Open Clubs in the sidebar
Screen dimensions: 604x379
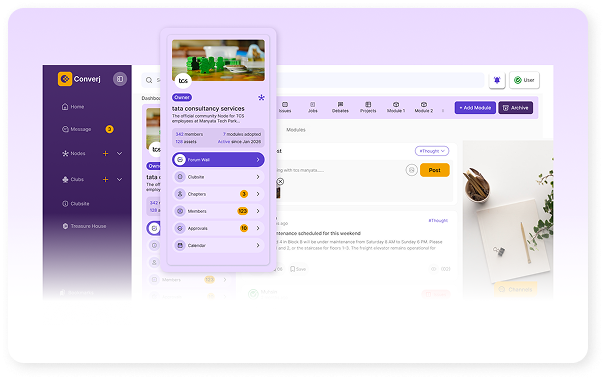pyautogui.click(x=73, y=179)
